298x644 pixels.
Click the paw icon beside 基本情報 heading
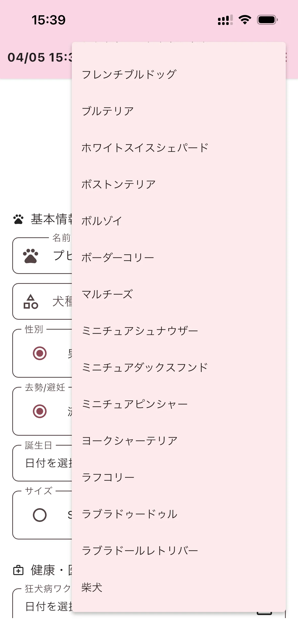pyautogui.click(x=18, y=219)
